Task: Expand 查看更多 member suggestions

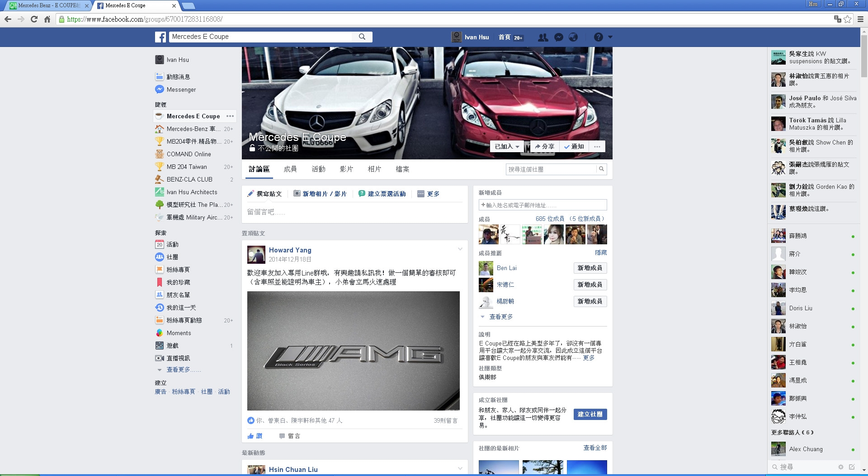Action: tap(501, 317)
